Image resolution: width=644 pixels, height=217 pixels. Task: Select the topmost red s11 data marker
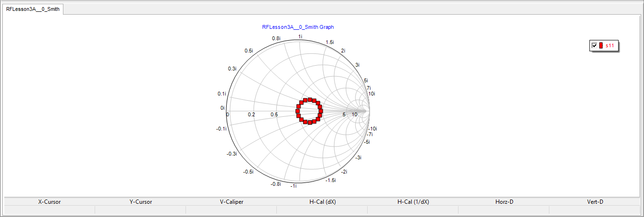click(310, 99)
